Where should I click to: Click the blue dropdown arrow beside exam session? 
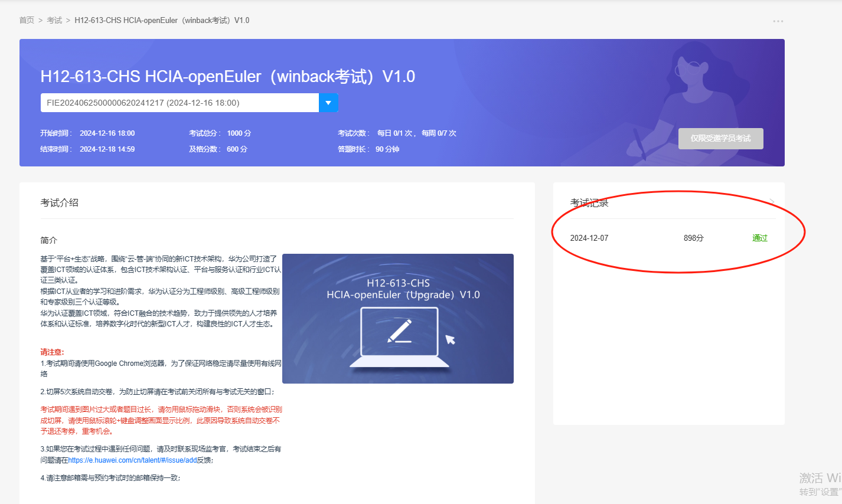pos(328,103)
